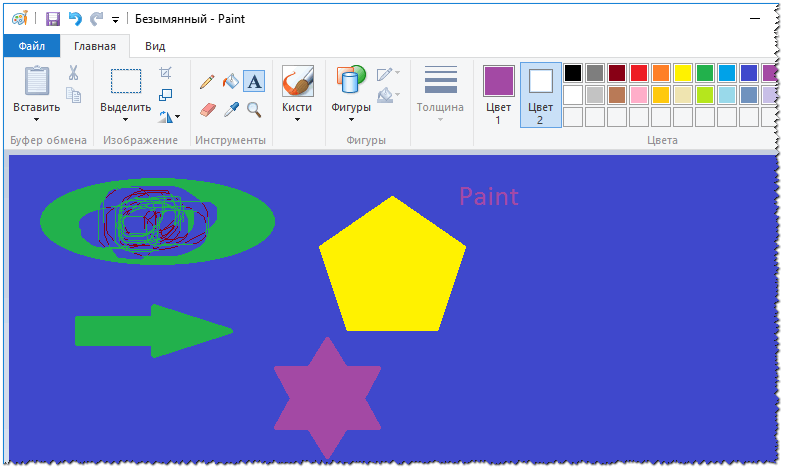Pick the green color swatch in top row
The height and width of the screenshot is (474, 789).
[705, 73]
